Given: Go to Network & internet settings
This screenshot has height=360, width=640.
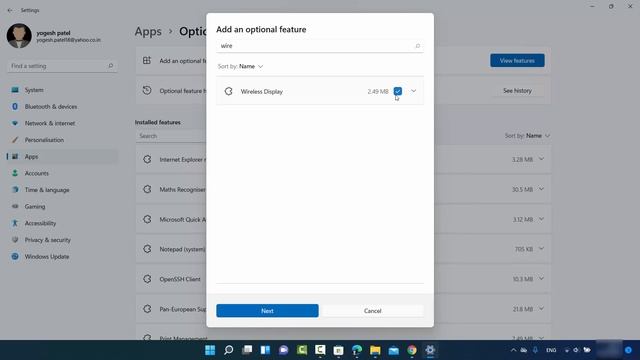Looking at the screenshot, I should click(x=62, y=123).
